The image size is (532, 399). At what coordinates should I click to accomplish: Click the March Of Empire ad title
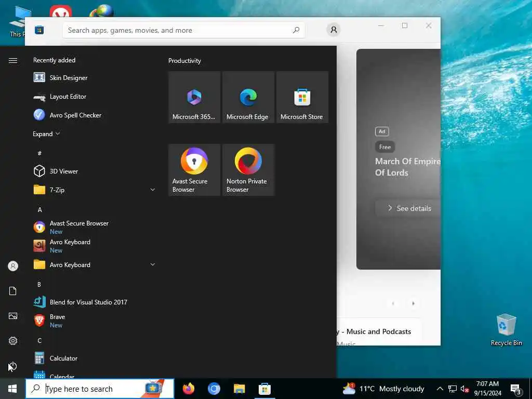(x=407, y=167)
